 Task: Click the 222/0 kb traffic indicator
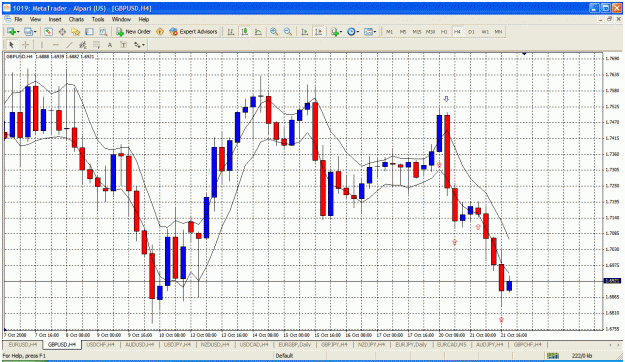[x=582, y=356]
